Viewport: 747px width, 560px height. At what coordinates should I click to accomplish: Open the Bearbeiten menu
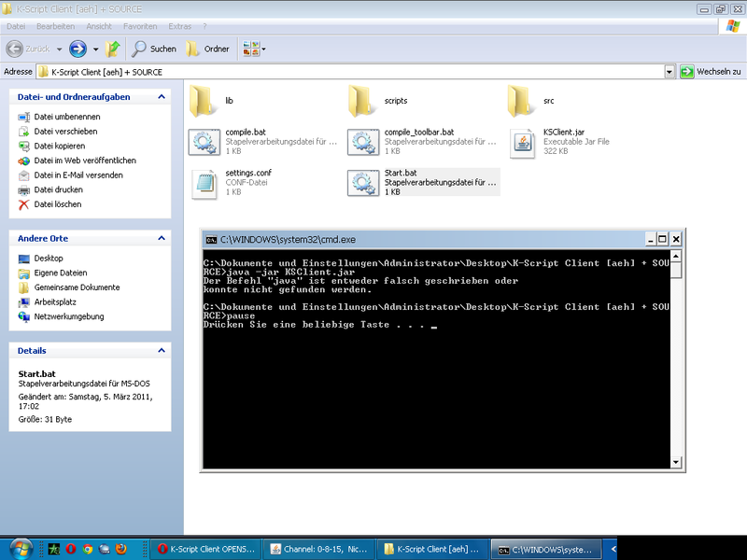point(55,26)
